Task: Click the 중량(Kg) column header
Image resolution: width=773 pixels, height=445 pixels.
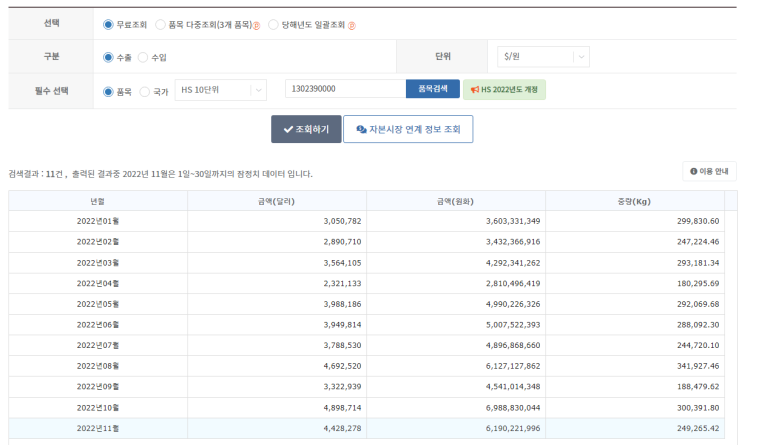Action: [x=634, y=201]
